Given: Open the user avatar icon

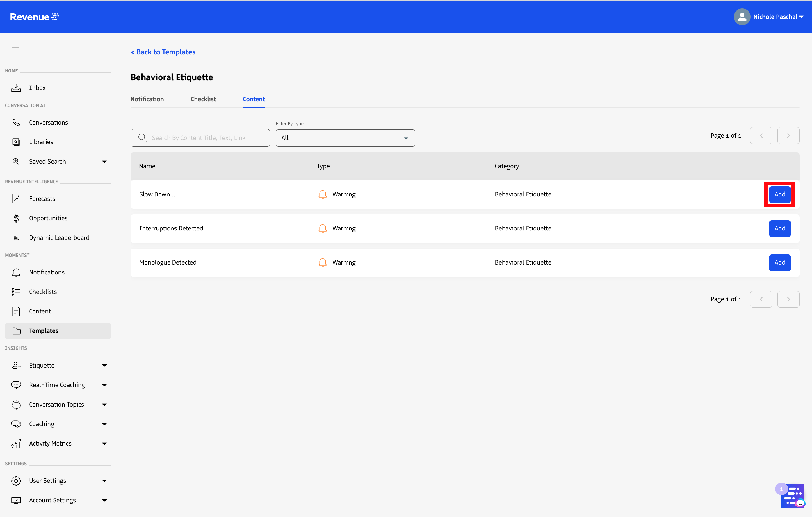Looking at the screenshot, I should point(742,17).
